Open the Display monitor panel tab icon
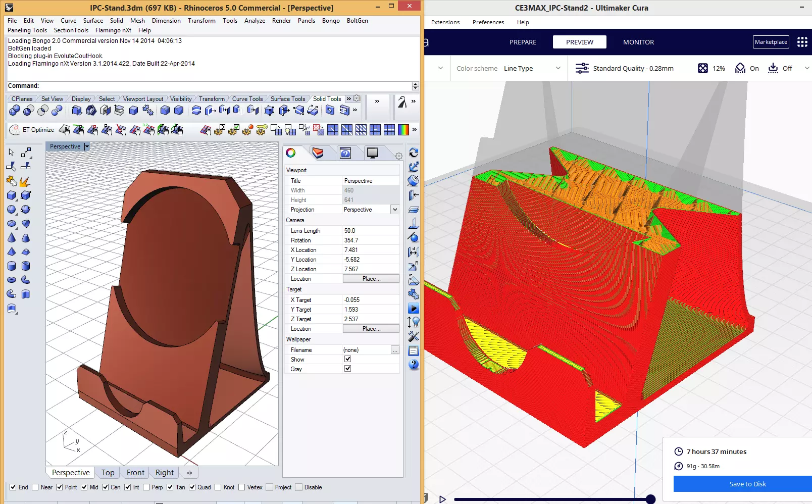 coord(373,153)
